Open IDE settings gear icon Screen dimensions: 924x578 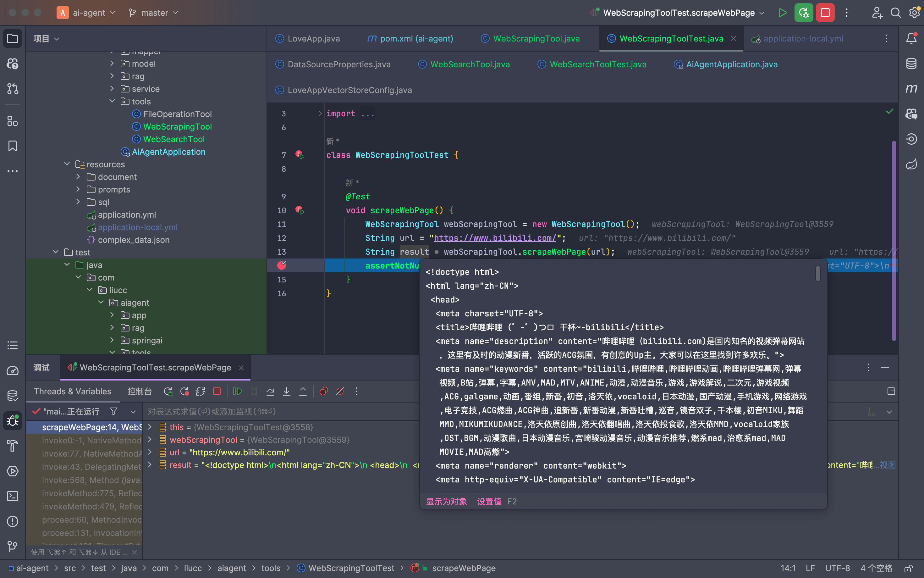pos(915,13)
